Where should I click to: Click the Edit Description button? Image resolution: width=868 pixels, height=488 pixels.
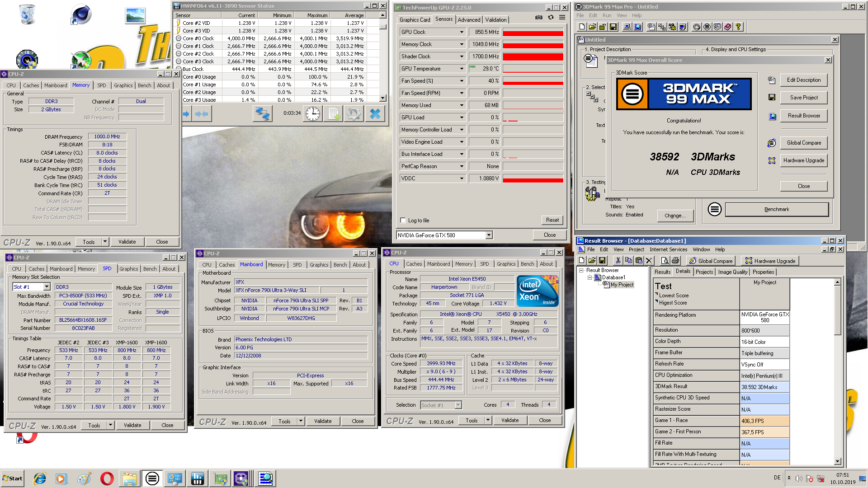pos(803,80)
